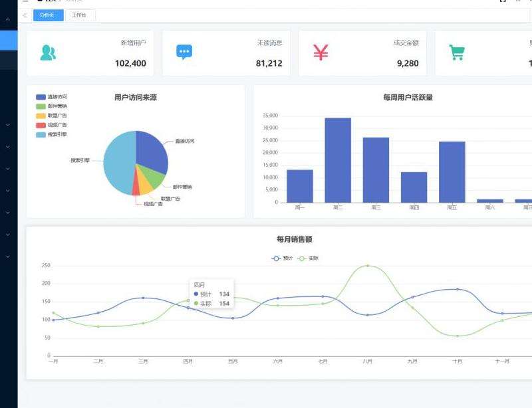Click the 十一月 x-axis label
This screenshot has width=532, height=408.
[x=502, y=361]
